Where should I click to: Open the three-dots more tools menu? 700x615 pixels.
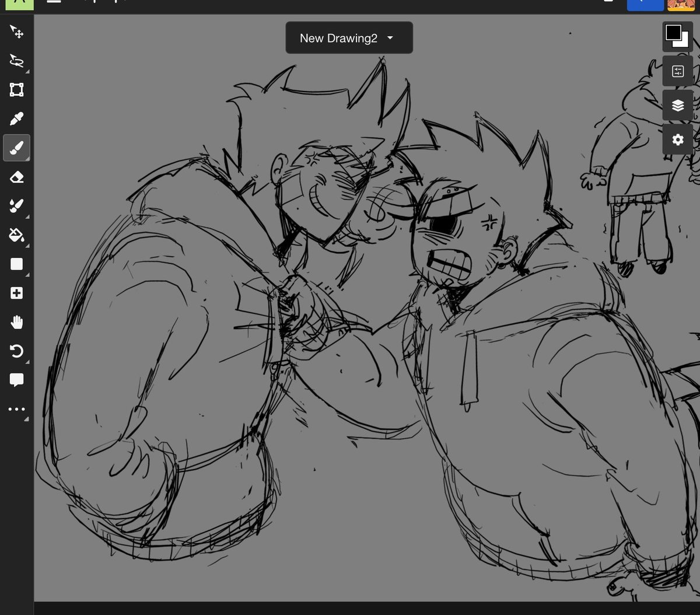coord(16,409)
